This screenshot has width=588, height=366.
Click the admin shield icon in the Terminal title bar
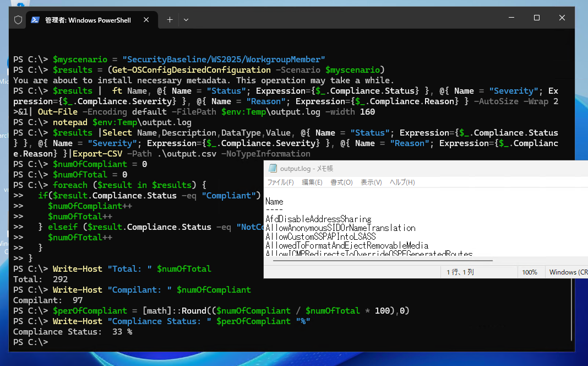17,18
